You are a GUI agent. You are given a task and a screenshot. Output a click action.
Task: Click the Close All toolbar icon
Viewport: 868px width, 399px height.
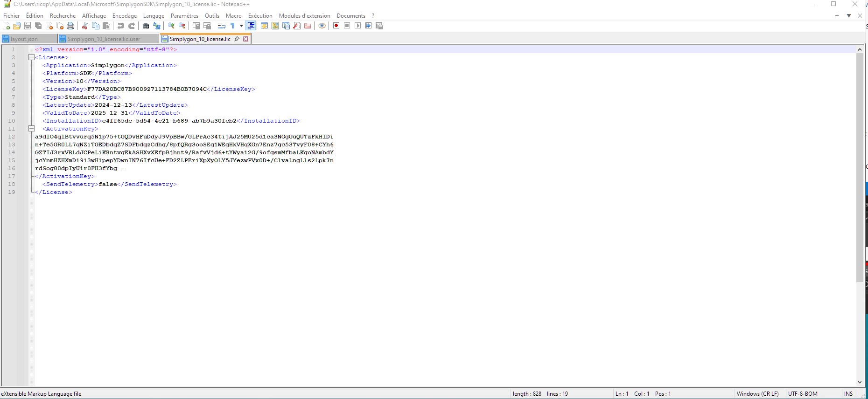pyautogui.click(x=60, y=26)
